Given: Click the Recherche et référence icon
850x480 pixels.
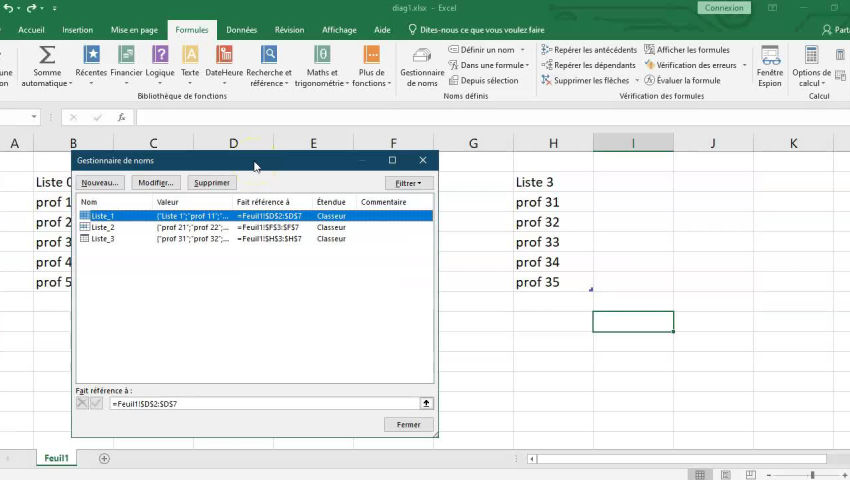Looking at the screenshot, I should click(269, 56).
